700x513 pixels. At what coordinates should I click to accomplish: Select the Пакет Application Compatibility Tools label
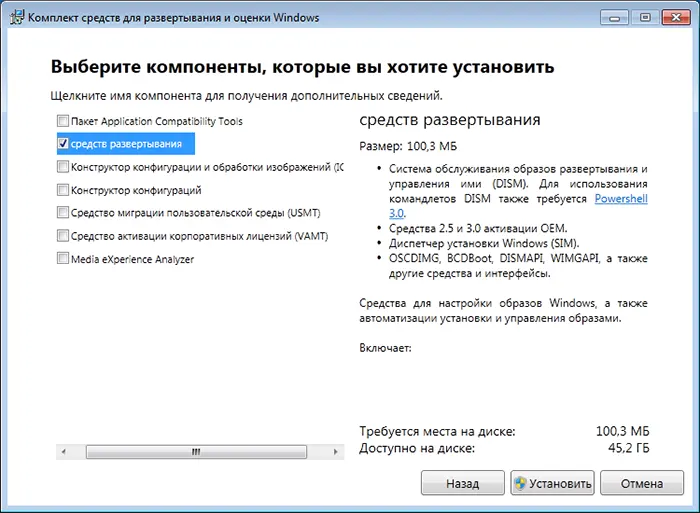(157, 121)
